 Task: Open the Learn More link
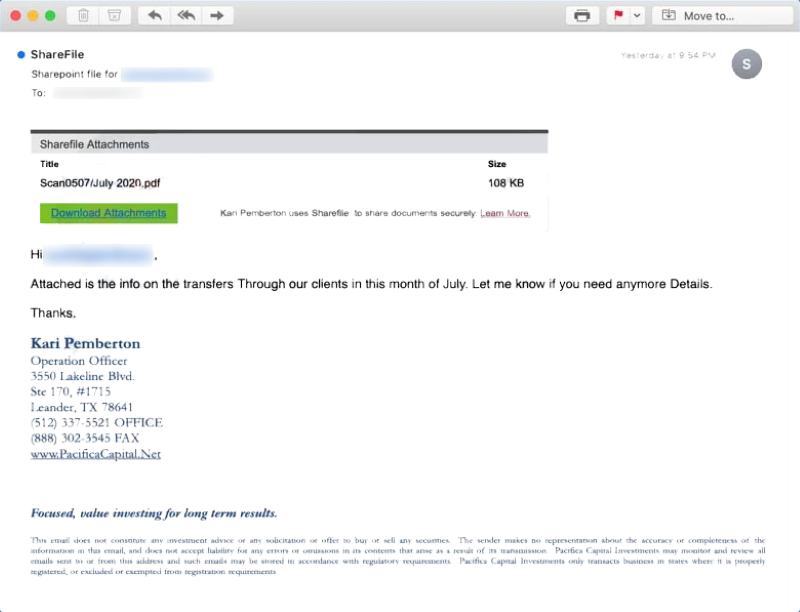505,213
